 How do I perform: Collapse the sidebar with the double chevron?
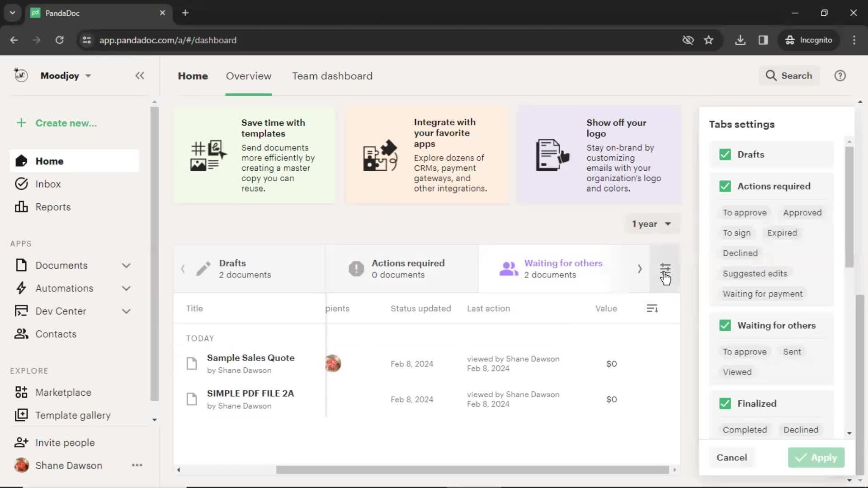pos(140,76)
